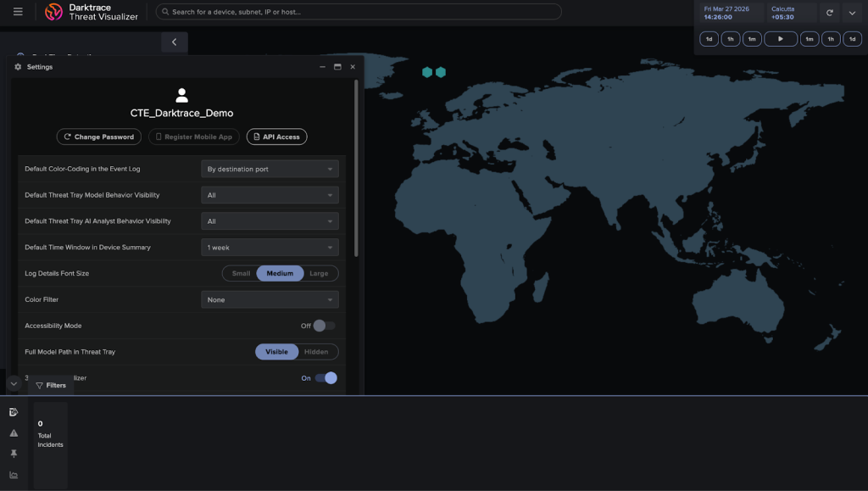Image resolution: width=868 pixels, height=491 pixels.
Task: Open Threat Tray Model Behavior Visibility dropdown
Action: point(270,195)
